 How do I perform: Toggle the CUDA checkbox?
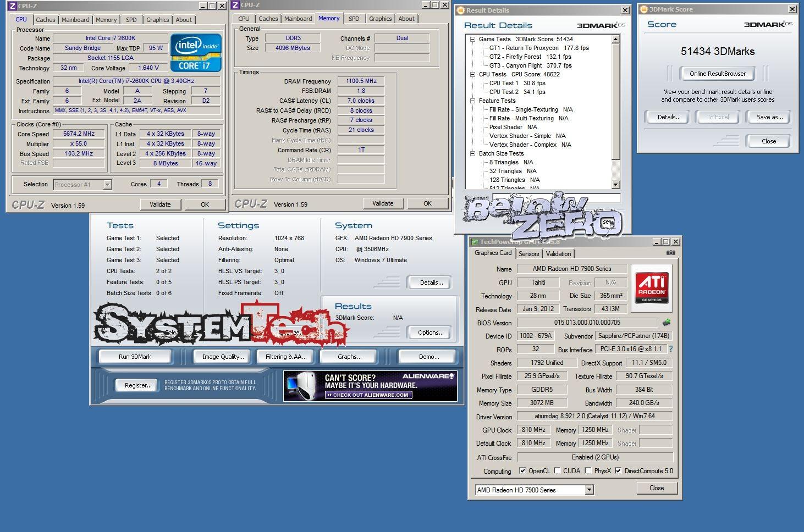(x=557, y=471)
